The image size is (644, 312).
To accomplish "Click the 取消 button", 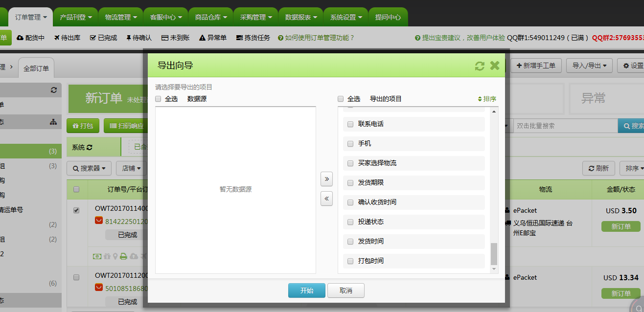I will point(346,290).
